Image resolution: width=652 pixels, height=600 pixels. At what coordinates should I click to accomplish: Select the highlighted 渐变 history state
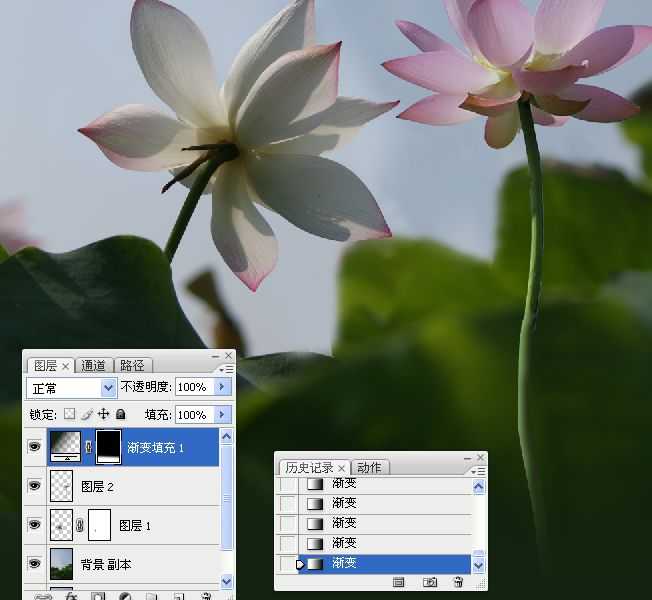[x=385, y=564]
